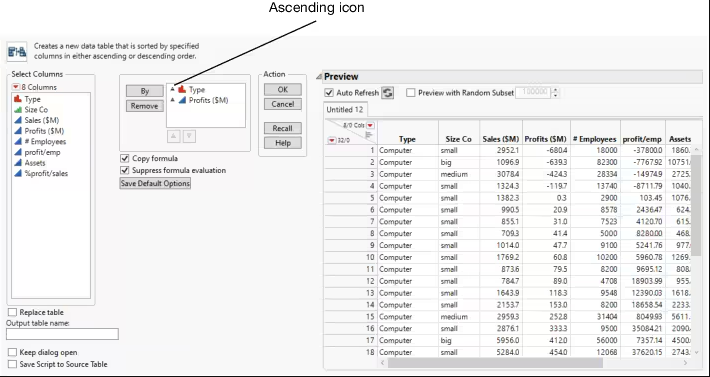This screenshot has width=710, height=377.
Task: Click the move-up arrow below the sort list
Action: [174, 136]
